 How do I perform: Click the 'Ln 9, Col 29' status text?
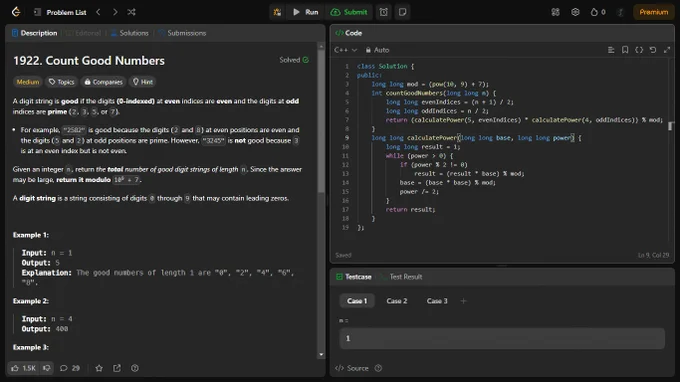[x=653, y=255]
